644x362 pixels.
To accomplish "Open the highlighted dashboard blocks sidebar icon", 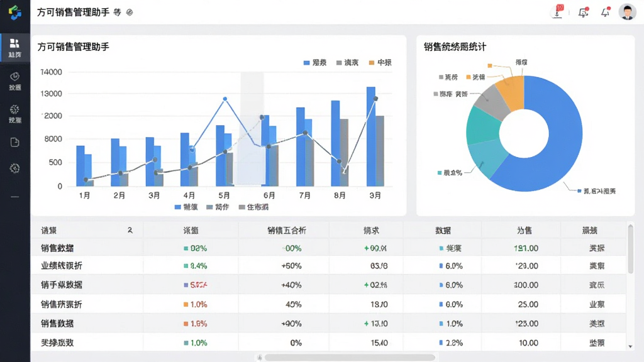I will click(15, 43).
